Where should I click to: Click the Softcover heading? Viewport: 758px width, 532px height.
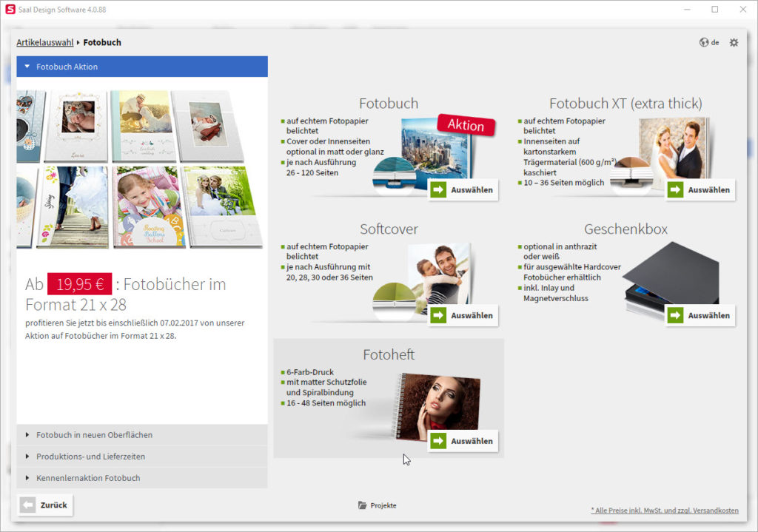point(389,229)
